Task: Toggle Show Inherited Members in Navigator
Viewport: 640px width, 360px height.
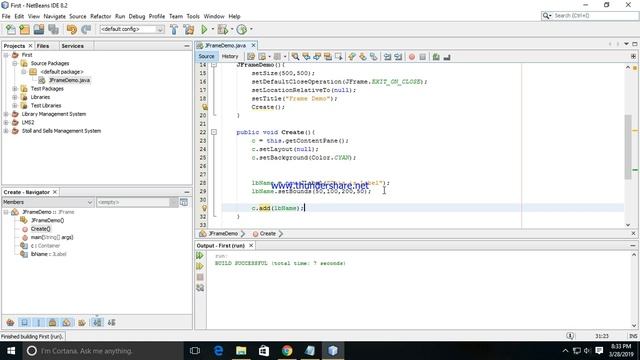Action: tap(11, 322)
